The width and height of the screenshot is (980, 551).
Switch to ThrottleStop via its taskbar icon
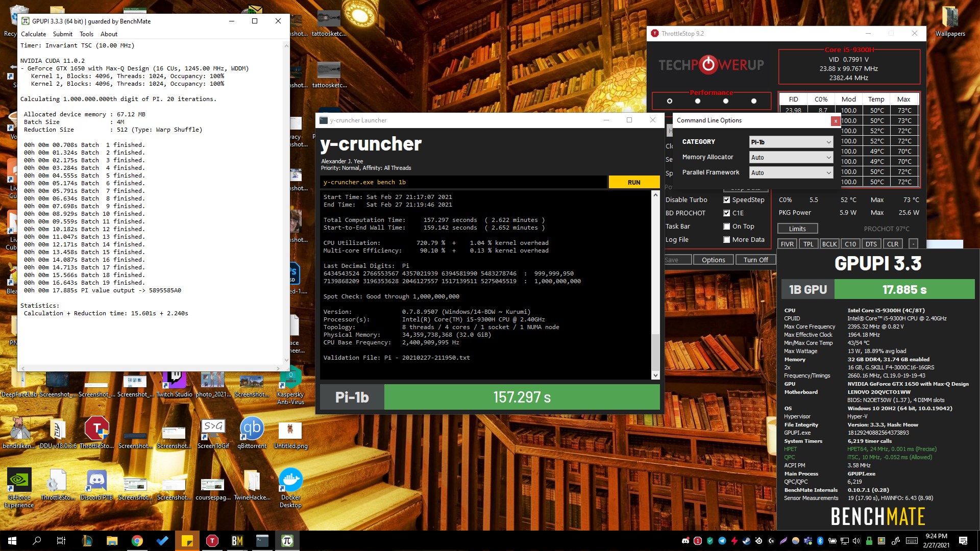point(212,541)
